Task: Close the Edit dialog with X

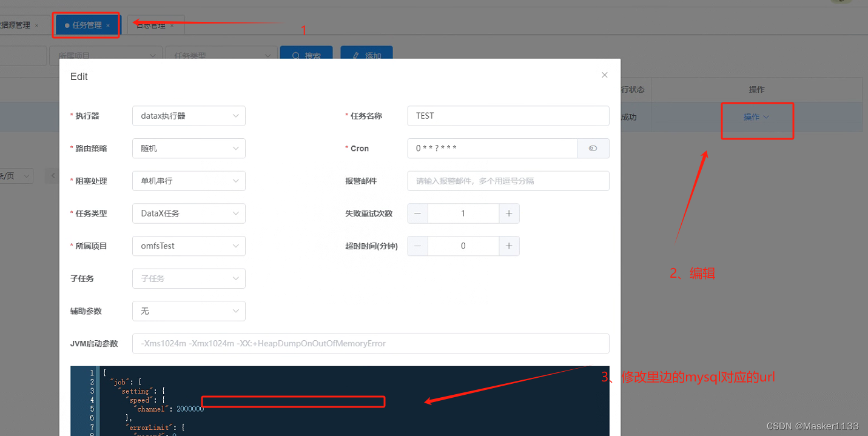Action: pos(604,75)
